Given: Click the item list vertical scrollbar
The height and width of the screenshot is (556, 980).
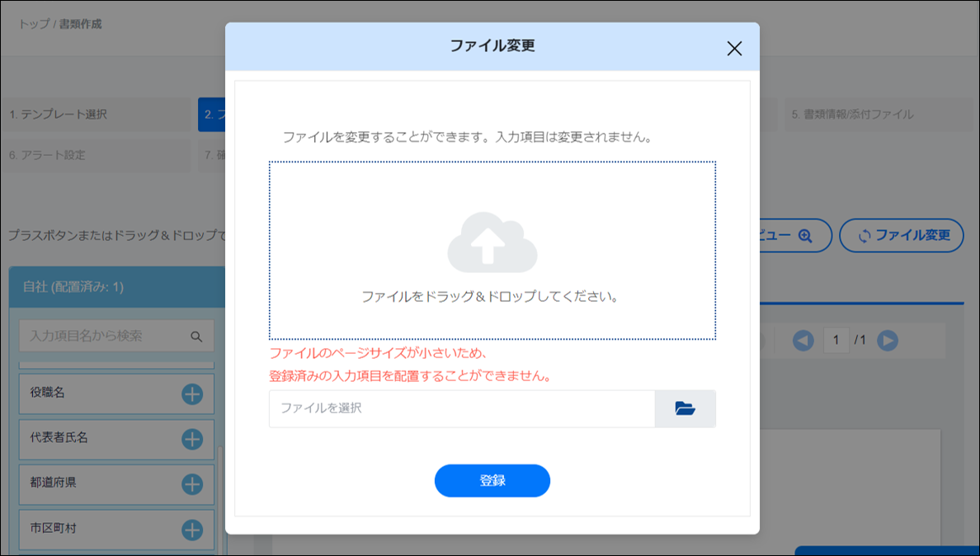Looking at the screenshot, I should (219, 498).
